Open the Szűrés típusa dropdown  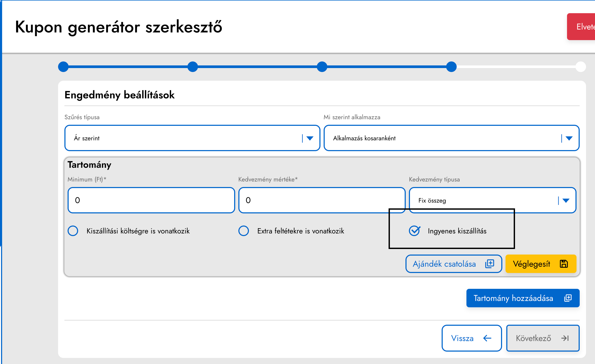tap(192, 138)
